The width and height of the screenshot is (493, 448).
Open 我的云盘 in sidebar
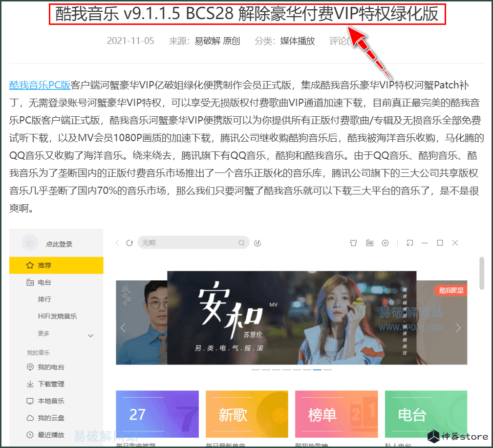coord(51,418)
